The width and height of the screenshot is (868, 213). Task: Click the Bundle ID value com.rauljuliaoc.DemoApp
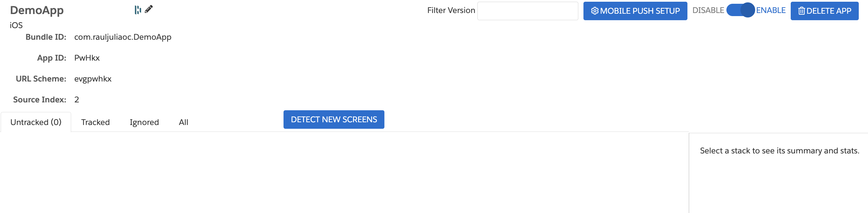(x=123, y=37)
